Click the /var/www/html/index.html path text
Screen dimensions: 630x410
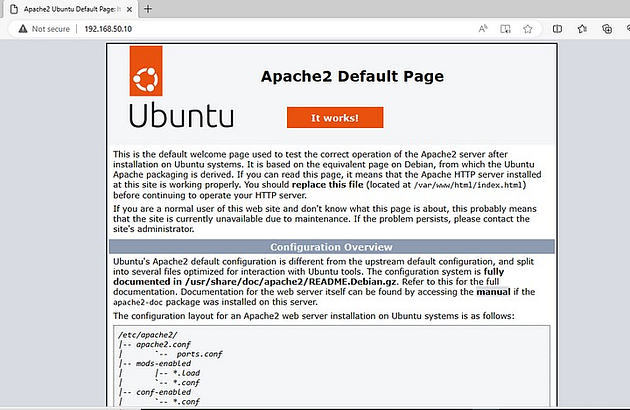(x=468, y=185)
